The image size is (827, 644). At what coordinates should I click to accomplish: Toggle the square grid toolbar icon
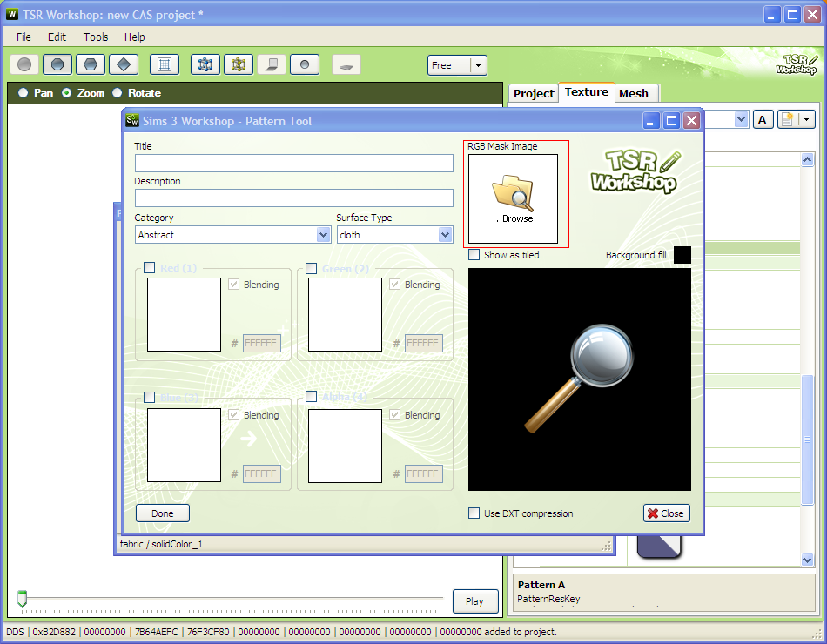[165, 65]
